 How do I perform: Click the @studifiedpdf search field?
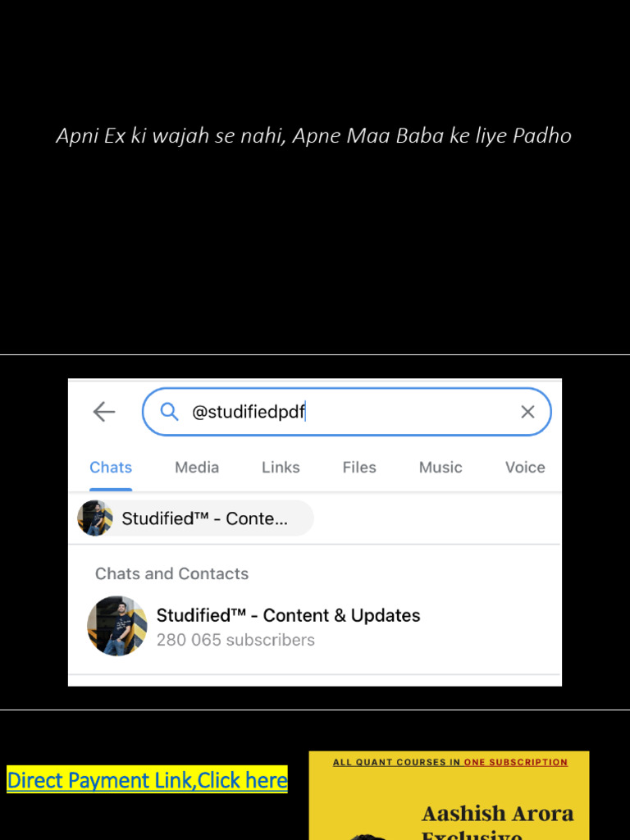(x=347, y=412)
